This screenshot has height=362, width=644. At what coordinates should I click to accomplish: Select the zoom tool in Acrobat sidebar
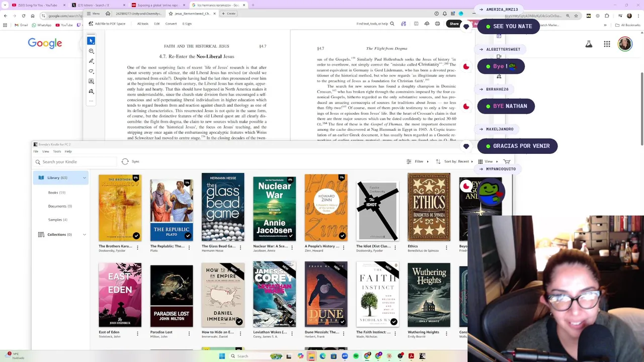click(x=91, y=51)
